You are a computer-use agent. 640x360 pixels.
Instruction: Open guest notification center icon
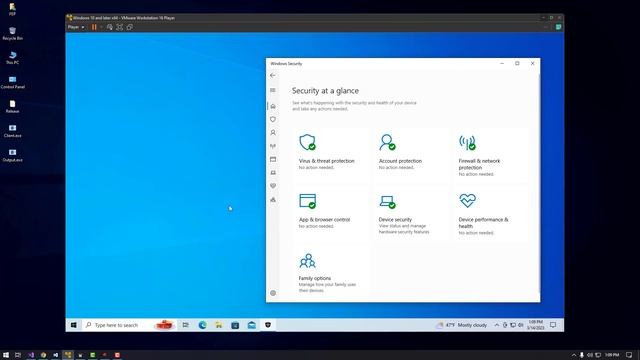(x=553, y=325)
